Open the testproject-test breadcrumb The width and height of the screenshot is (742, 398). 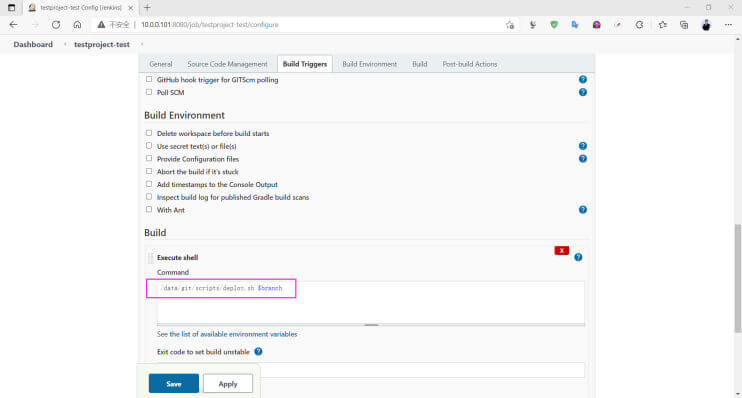[x=102, y=44]
